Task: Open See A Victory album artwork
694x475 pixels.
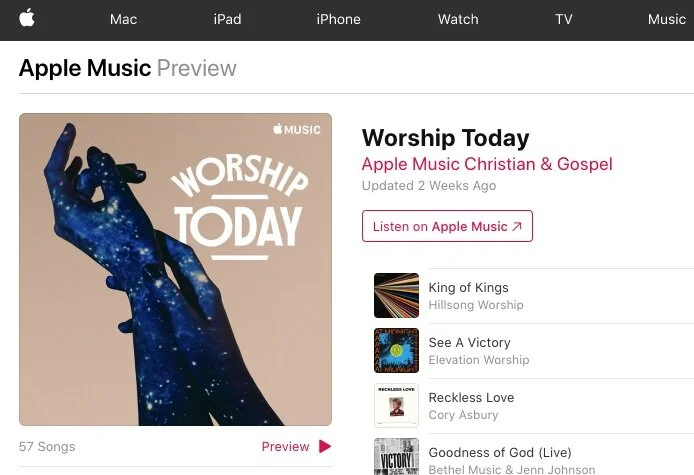Action: (x=396, y=350)
